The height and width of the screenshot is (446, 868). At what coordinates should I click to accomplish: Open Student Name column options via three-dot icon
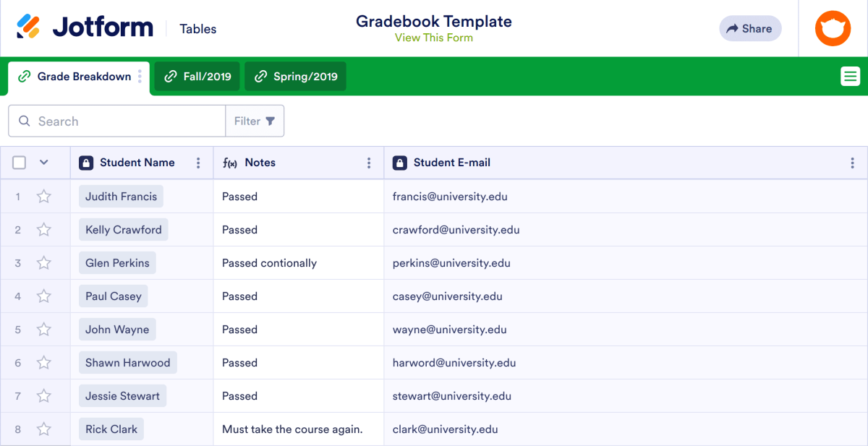[198, 163]
